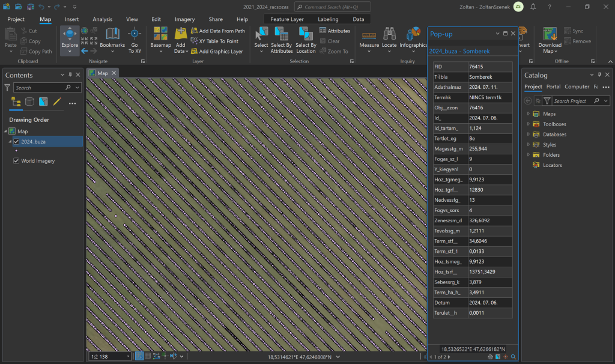615x364 pixels.
Task: Uncheck the 2024_buza layer visibility
Action: 16,142
